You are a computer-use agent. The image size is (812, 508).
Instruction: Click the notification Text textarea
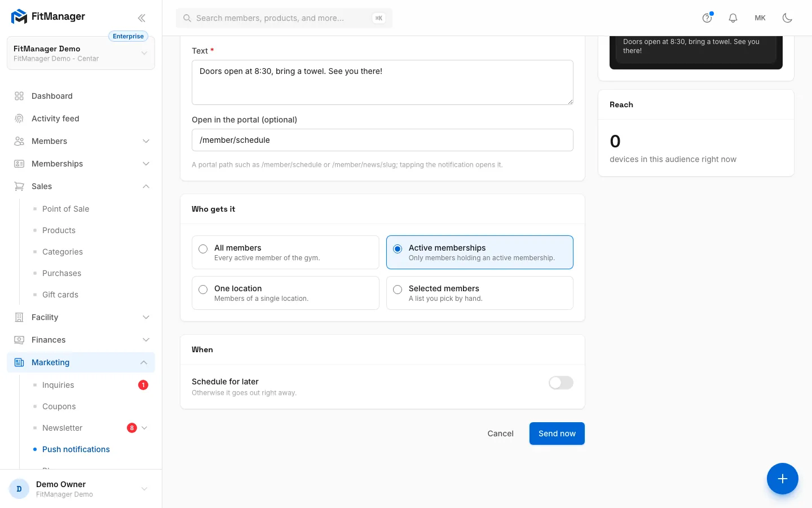click(x=382, y=82)
